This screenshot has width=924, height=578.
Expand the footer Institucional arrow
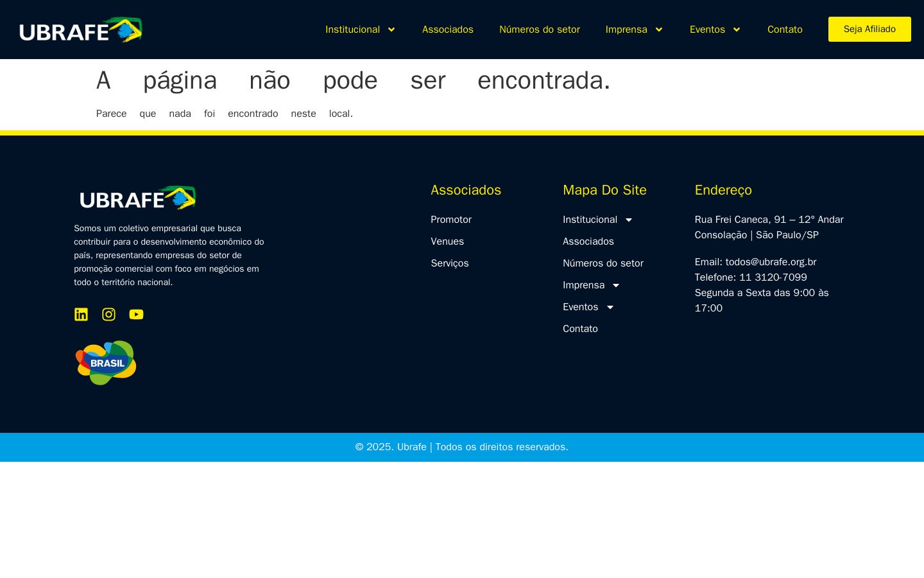(629, 220)
